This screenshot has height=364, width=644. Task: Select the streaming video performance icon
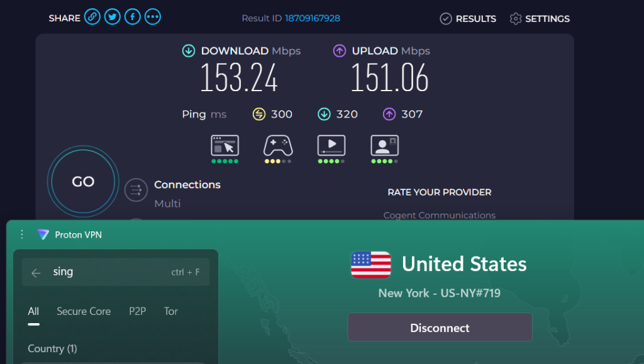point(331,146)
